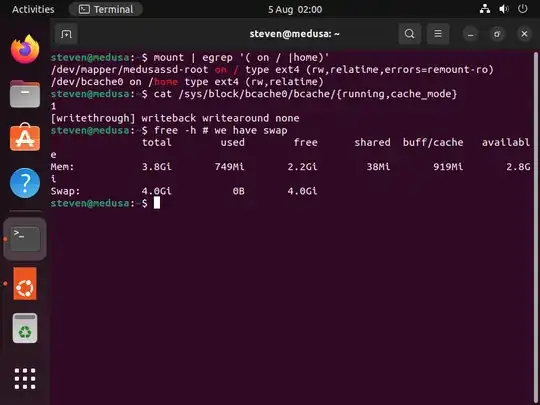Screen dimensions: 540x405
Task: Open a new terminal tab
Action: pos(66,34)
